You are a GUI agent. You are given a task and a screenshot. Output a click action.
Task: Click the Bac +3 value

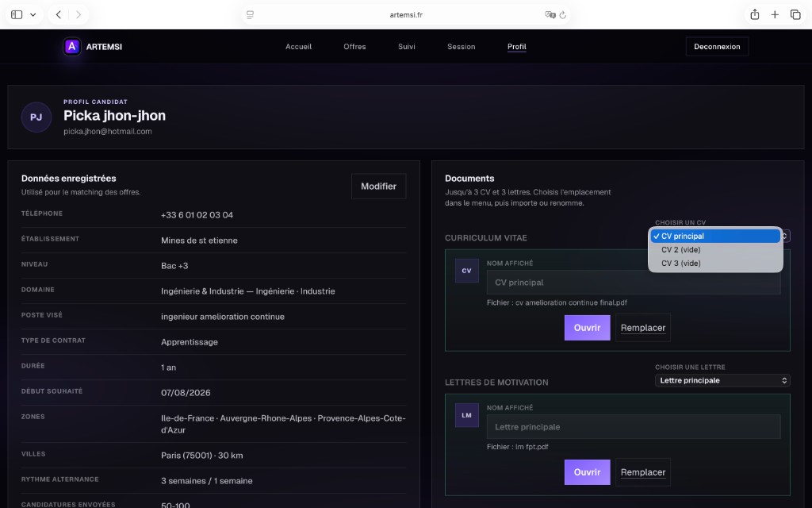pos(174,266)
